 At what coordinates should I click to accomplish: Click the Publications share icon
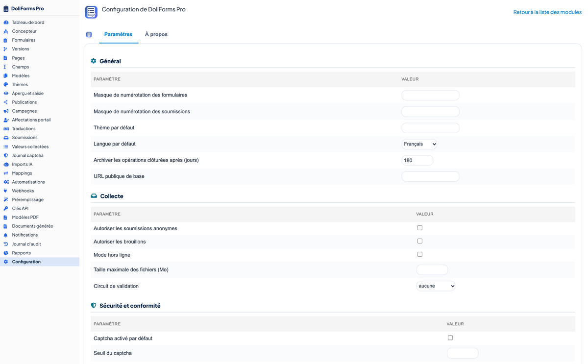6,102
